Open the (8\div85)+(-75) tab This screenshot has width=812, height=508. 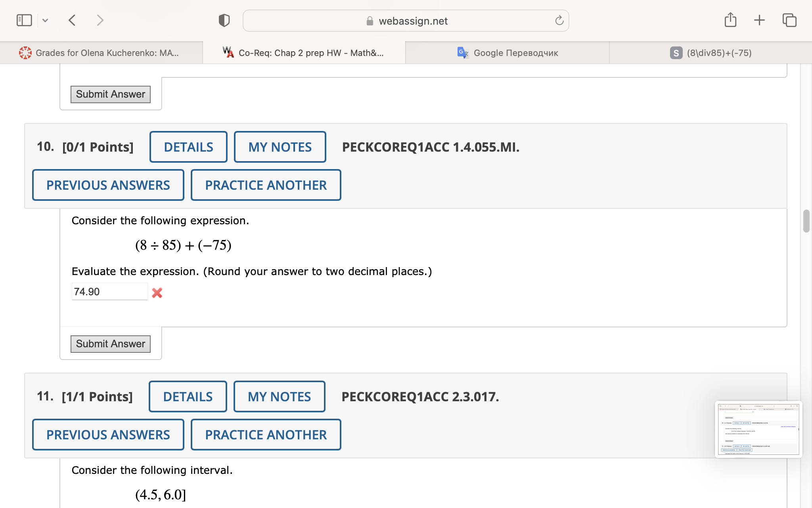pyautogui.click(x=710, y=53)
